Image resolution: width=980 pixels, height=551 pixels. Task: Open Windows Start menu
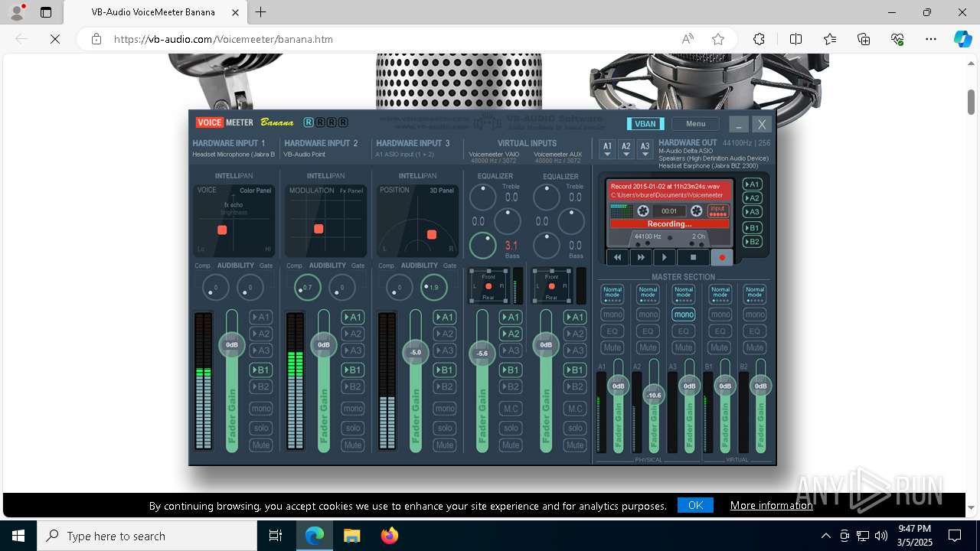click(18, 536)
